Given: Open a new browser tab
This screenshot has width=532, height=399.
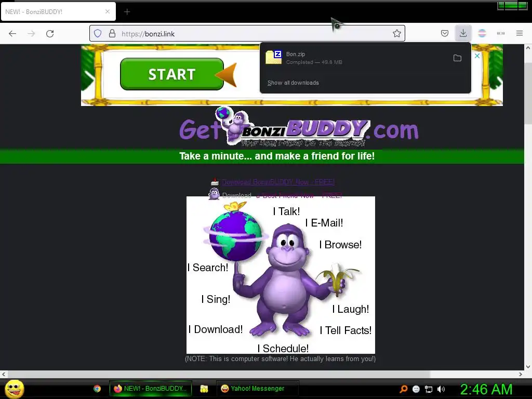Looking at the screenshot, I should [127, 12].
